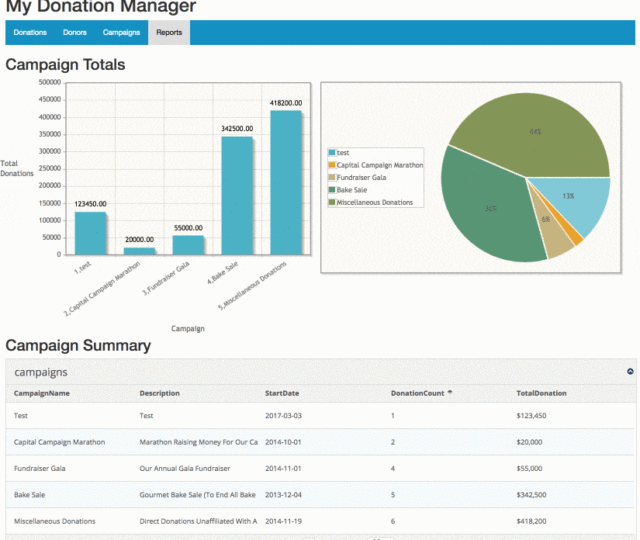The image size is (640, 540).
Task: Click the '$342,500' total donation cell
Action: pyautogui.click(x=531, y=495)
